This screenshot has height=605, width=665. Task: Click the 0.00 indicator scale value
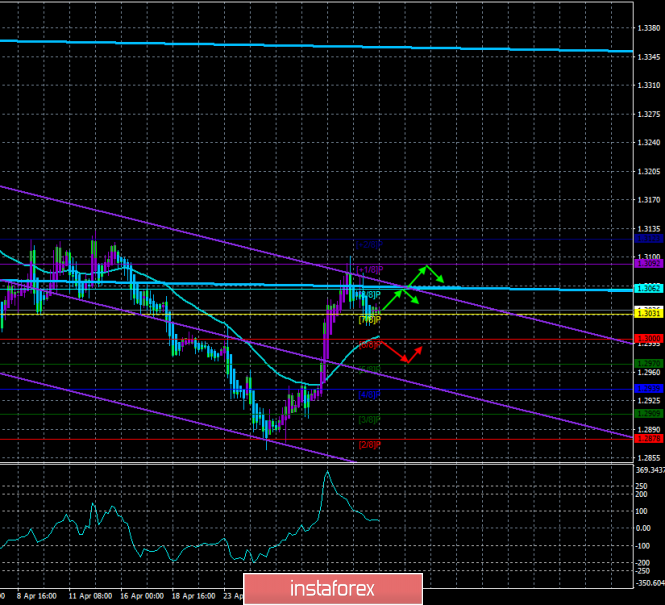point(643,528)
